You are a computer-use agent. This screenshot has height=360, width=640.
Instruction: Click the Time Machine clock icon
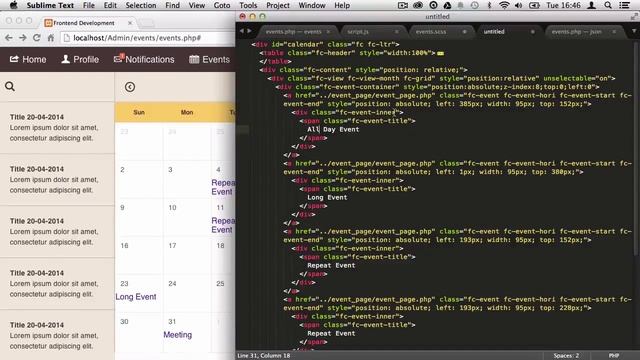[474, 5]
